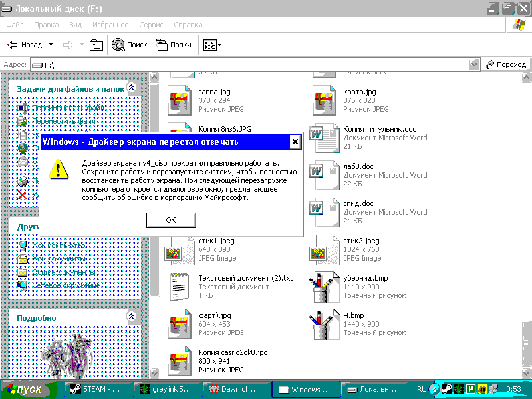Click Переименовать файл task link

pyautogui.click(x=68, y=108)
